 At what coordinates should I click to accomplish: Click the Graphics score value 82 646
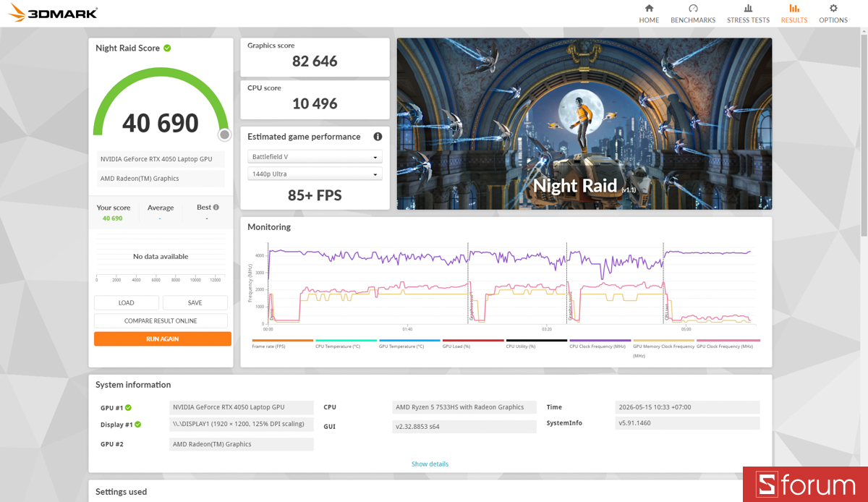coord(315,61)
